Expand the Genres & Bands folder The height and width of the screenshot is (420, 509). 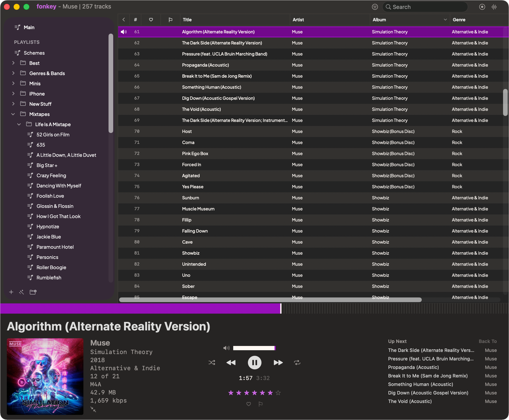13,73
